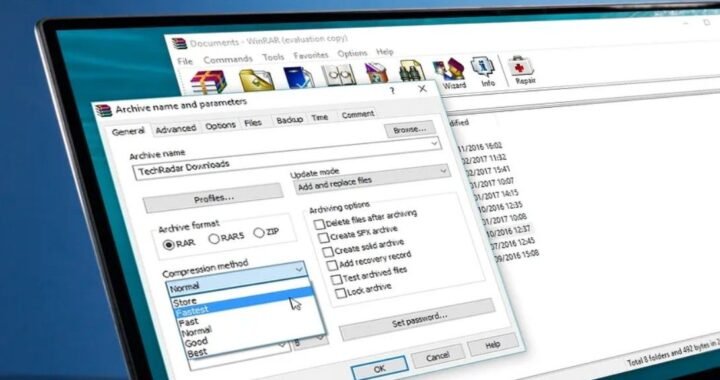Enable Delete files after archiving checkbox
This screenshot has height=380, width=720.
pos(319,225)
